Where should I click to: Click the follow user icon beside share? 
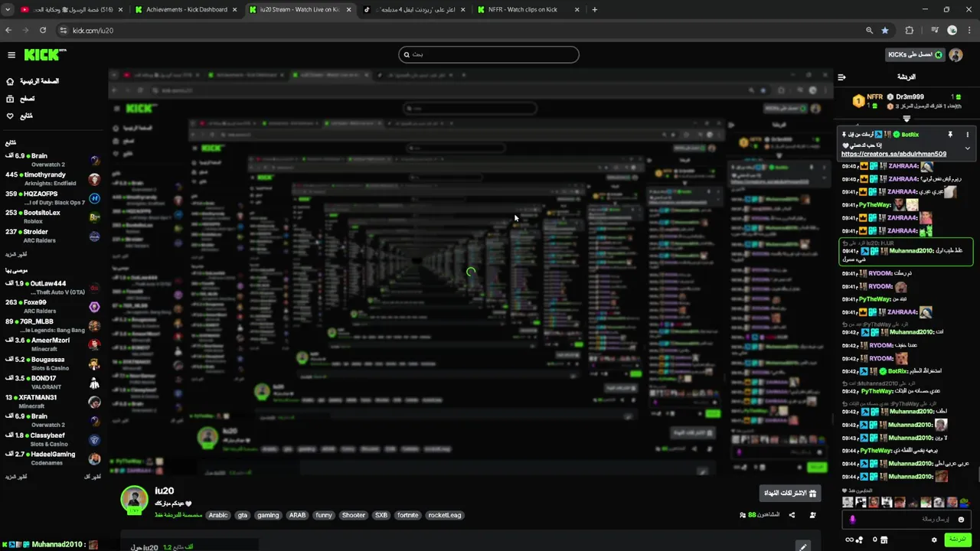coord(812,515)
